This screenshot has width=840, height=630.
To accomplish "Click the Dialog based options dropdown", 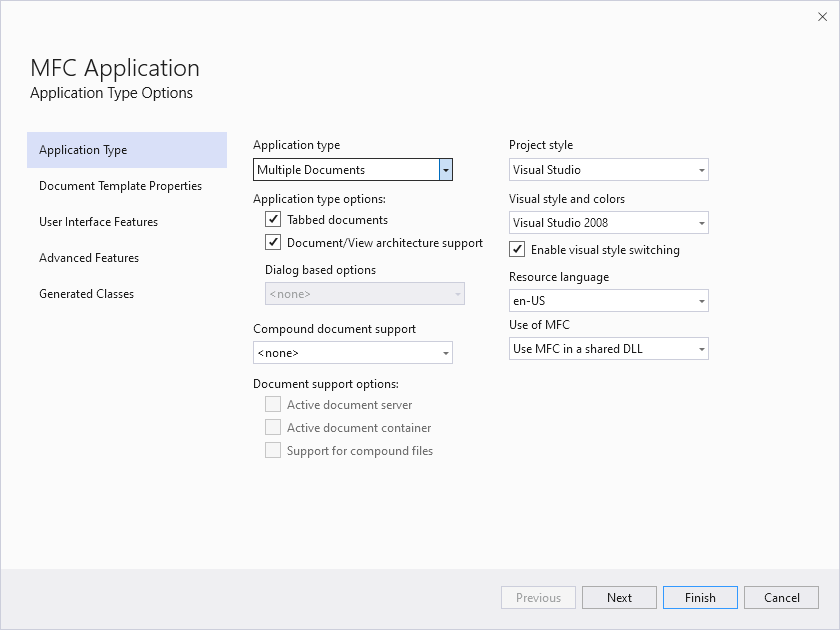I will click(364, 293).
